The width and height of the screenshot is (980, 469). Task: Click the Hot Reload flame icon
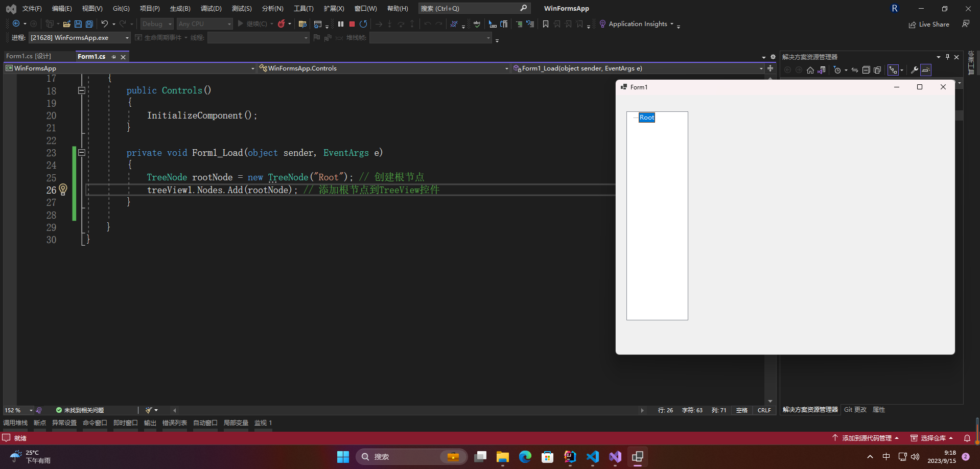[x=281, y=24]
